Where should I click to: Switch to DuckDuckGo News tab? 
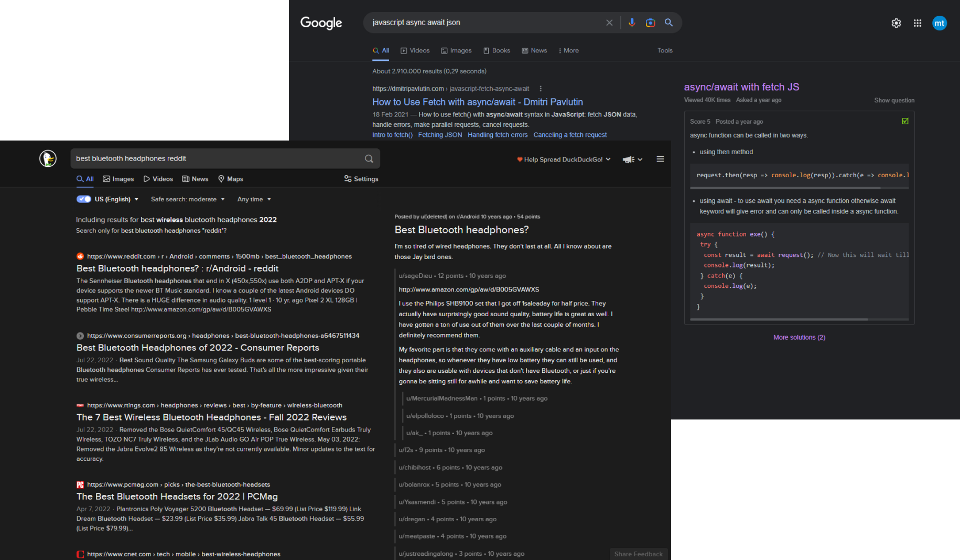[x=195, y=179]
